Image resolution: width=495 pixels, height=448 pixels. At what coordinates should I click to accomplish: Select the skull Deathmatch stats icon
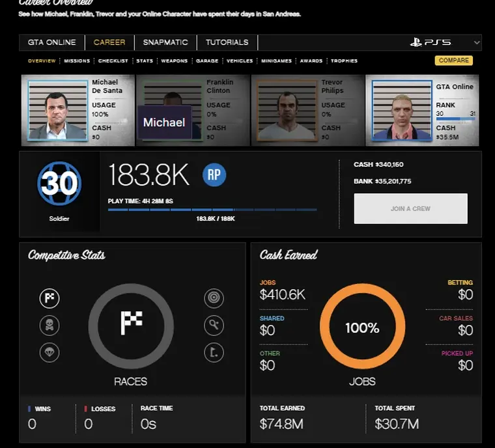(x=49, y=325)
